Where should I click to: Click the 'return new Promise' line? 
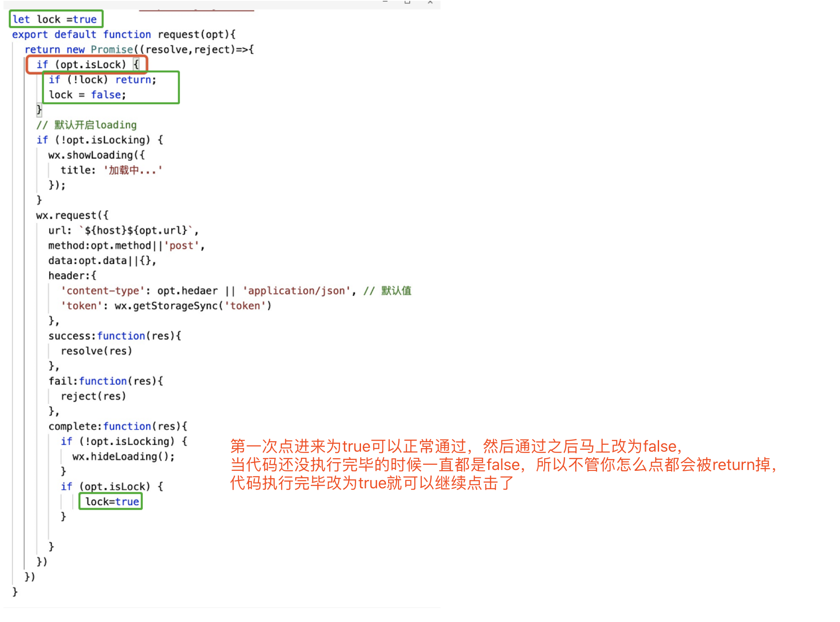(139, 50)
